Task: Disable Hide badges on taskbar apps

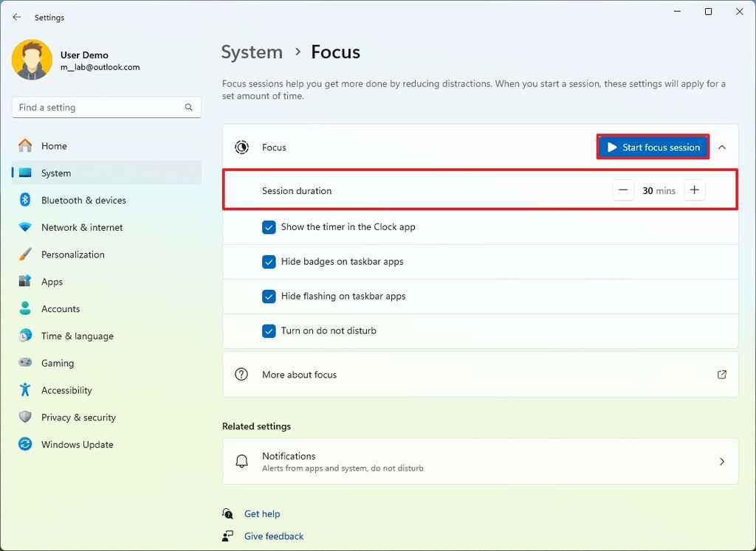Action: [x=269, y=262]
